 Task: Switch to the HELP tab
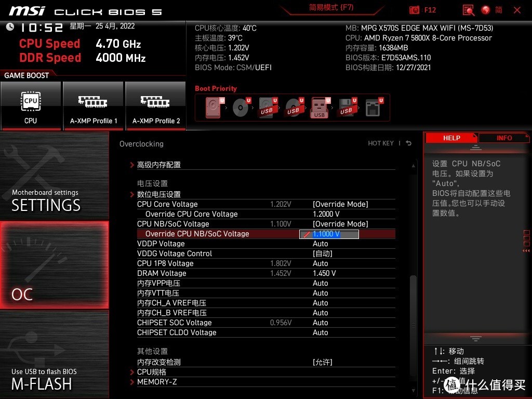(451, 138)
